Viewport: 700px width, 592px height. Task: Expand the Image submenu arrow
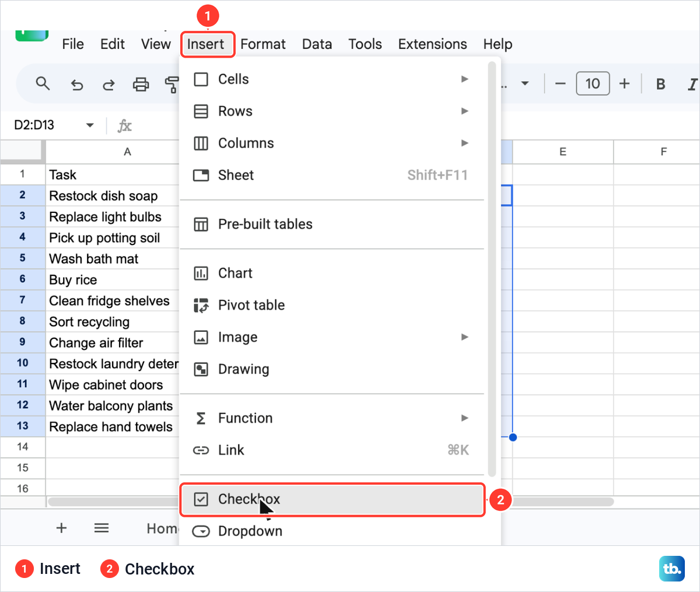click(x=464, y=337)
